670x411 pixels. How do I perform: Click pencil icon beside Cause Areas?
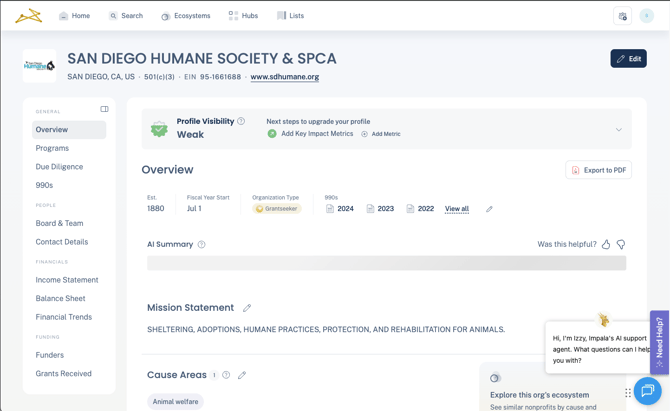[x=242, y=375]
